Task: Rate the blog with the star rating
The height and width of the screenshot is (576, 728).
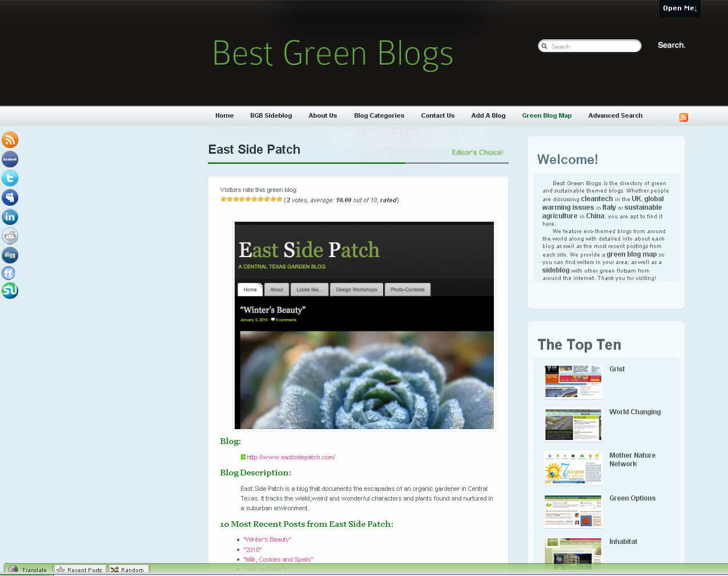Action: pos(251,199)
